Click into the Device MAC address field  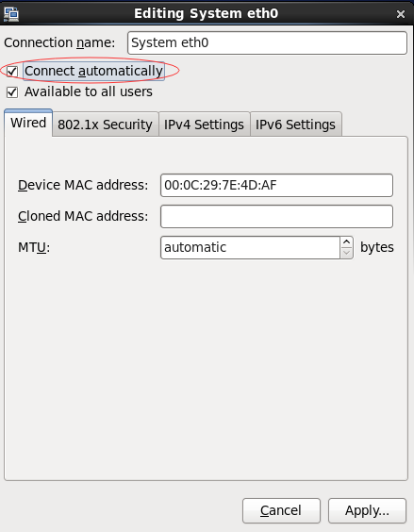pos(276,185)
